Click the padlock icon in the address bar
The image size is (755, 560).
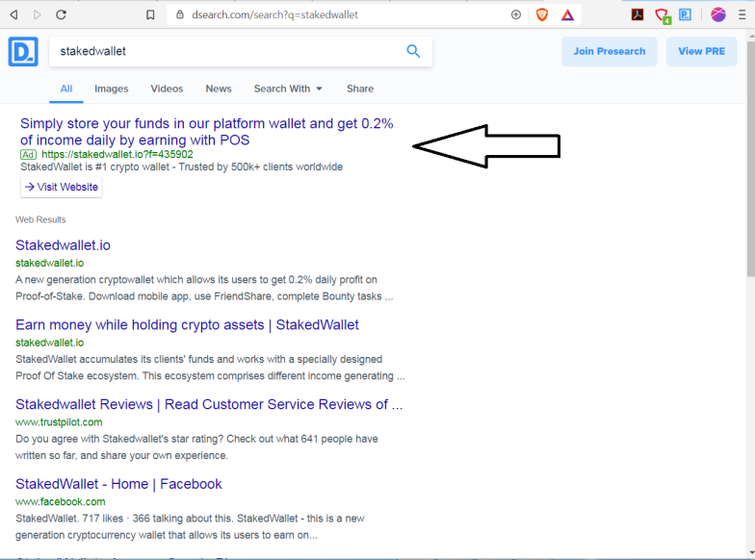[x=179, y=15]
